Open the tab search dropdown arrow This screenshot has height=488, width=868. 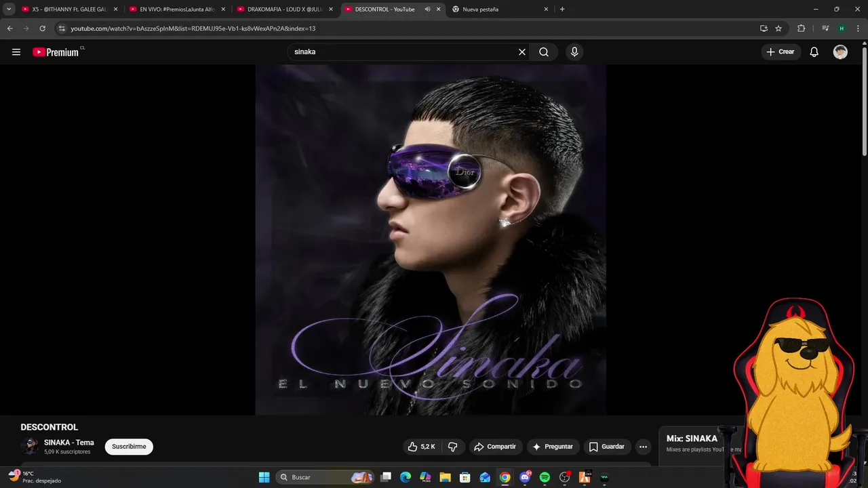(x=9, y=9)
